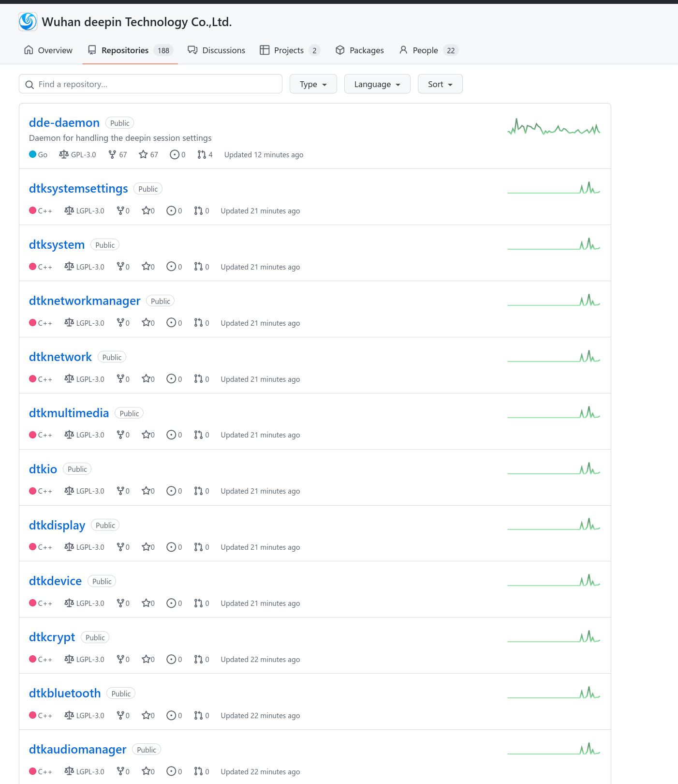Click fork icon in dtkbluetooth row
The width and height of the screenshot is (678, 784).
[120, 715]
